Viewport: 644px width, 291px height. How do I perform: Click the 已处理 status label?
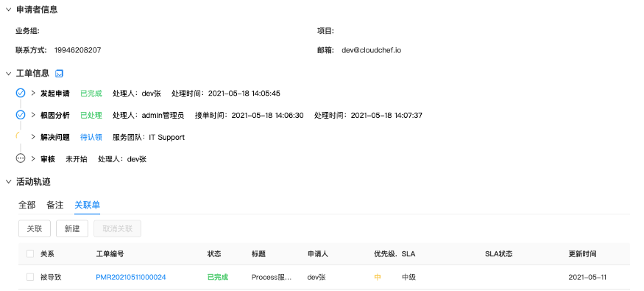click(91, 116)
